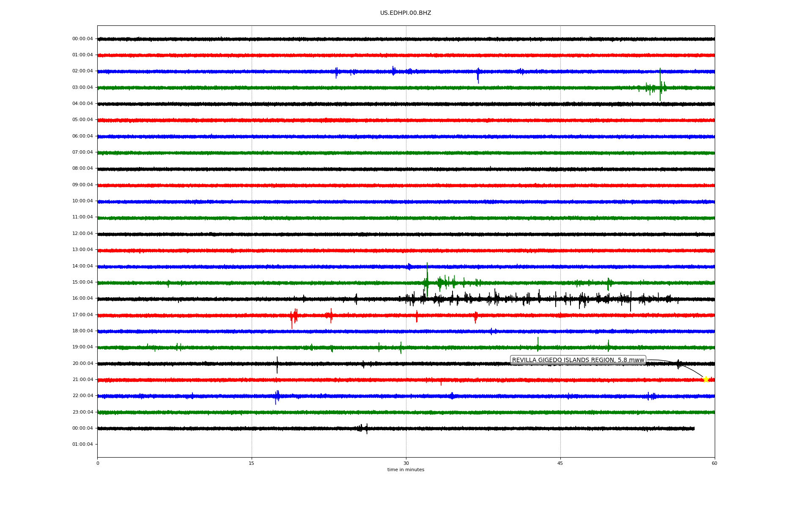Click the 08:00:04 time label

pyautogui.click(x=82, y=168)
